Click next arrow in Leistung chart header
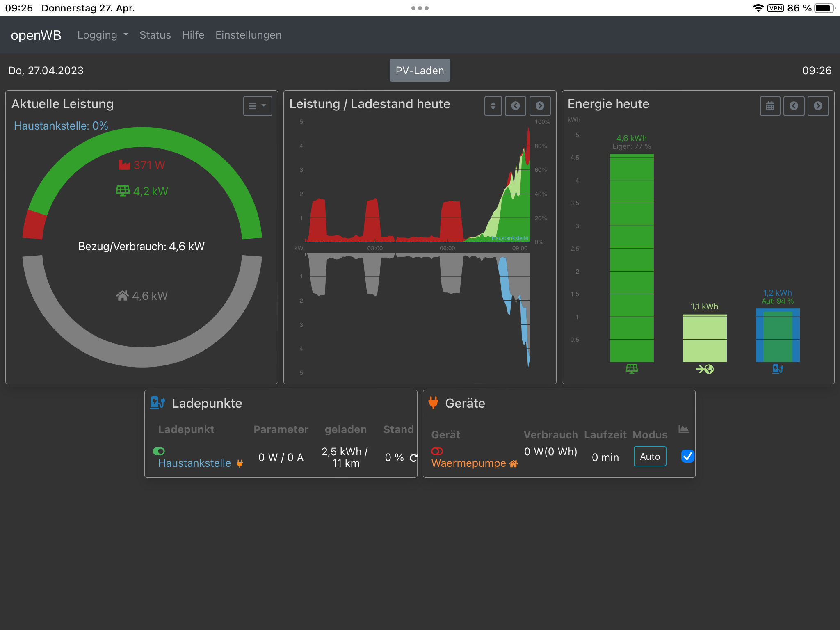The image size is (840, 630). pyautogui.click(x=540, y=106)
